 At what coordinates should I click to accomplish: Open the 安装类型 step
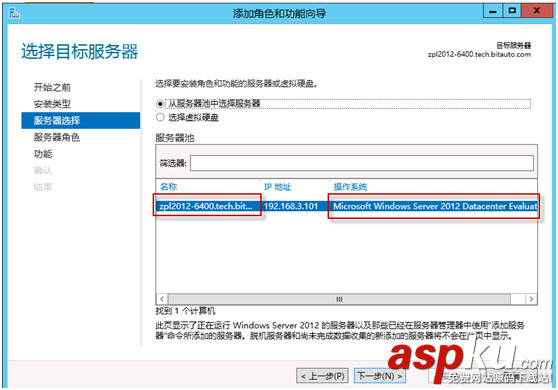coord(52,104)
